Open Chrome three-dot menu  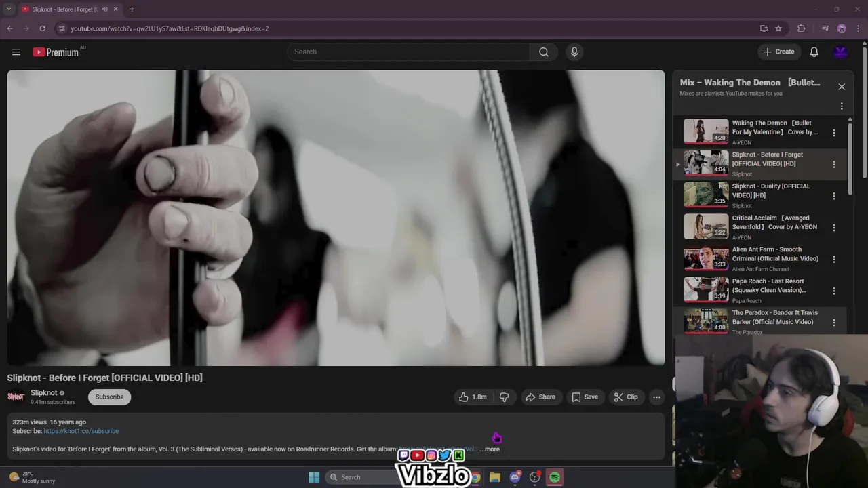click(857, 28)
